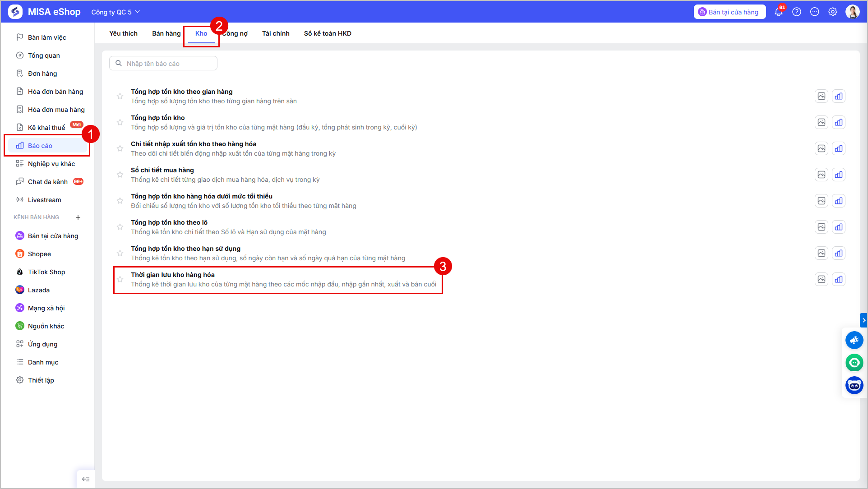Image resolution: width=868 pixels, height=489 pixels.
Task: Star the Tổng hợp tồn kho theo lô report
Action: tap(120, 227)
